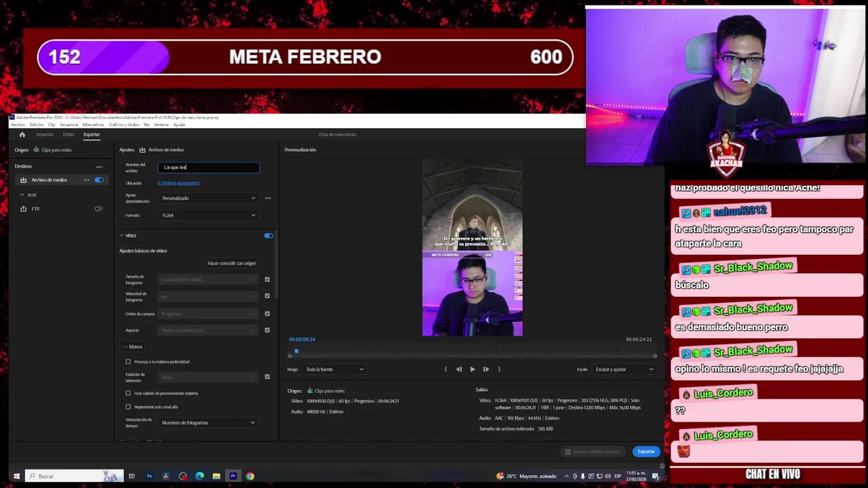Toggle the VIDEO export switch

(x=269, y=236)
